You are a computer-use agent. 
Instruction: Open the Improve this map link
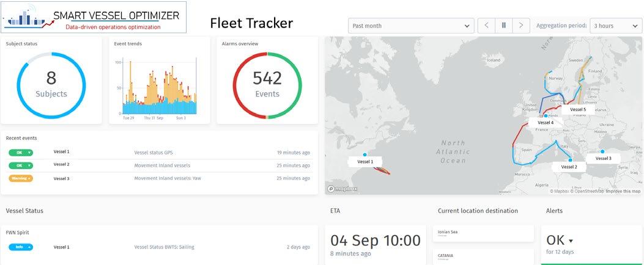(x=623, y=191)
